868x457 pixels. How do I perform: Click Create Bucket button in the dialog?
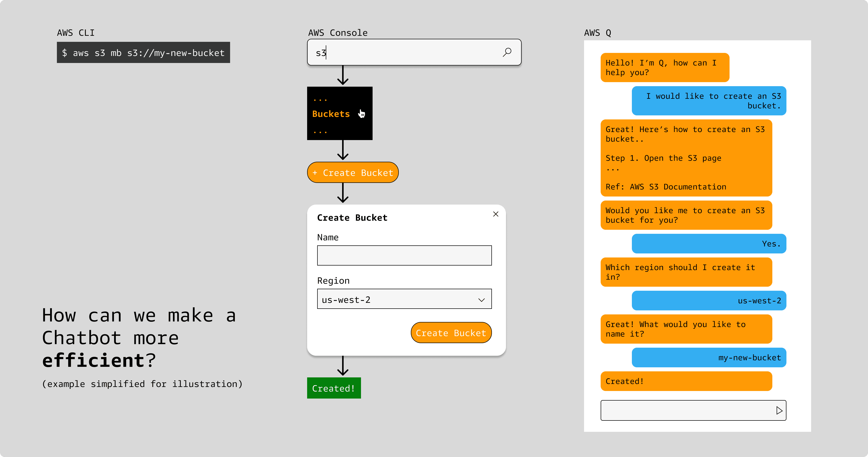pos(451,333)
